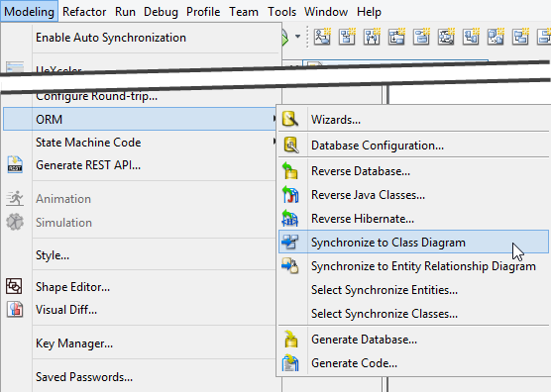Image resolution: width=551 pixels, height=392 pixels.
Task: Create a new State Machine Diagram from toolbar
Action: click(x=421, y=36)
